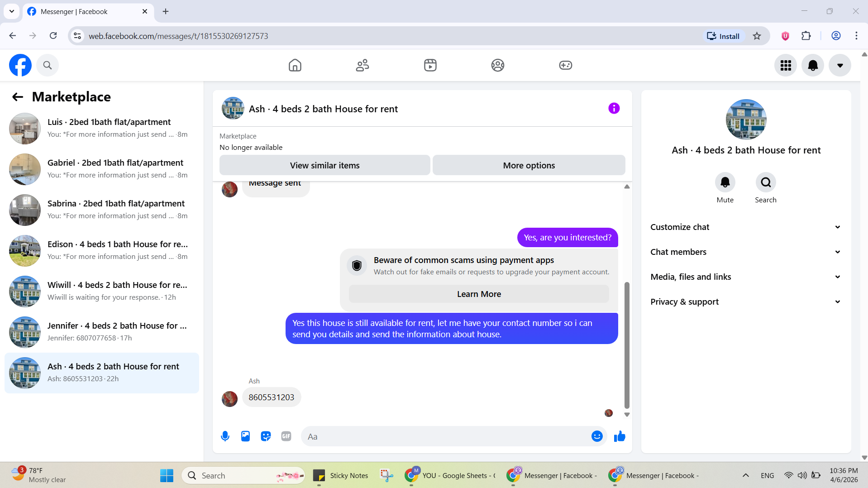Viewport: 868px width, 488px height.
Task: Reload the page
Action: click(x=53, y=36)
